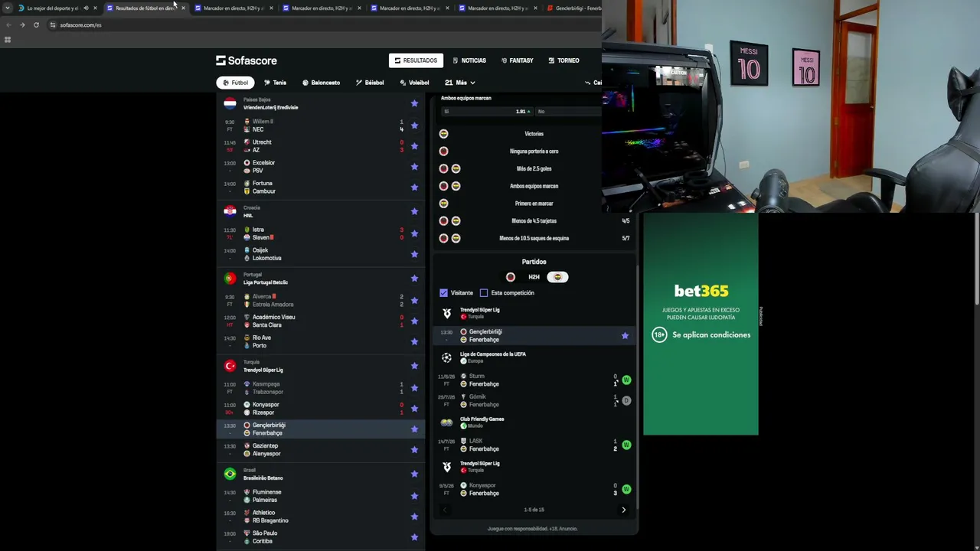
Task: Favorite the Willem II vs NEC match
Action: [414, 126]
